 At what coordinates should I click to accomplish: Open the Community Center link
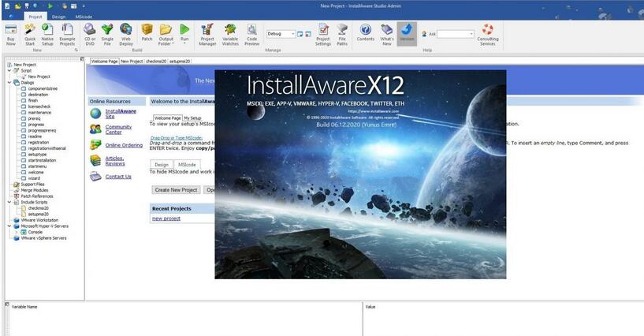[x=118, y=129]
